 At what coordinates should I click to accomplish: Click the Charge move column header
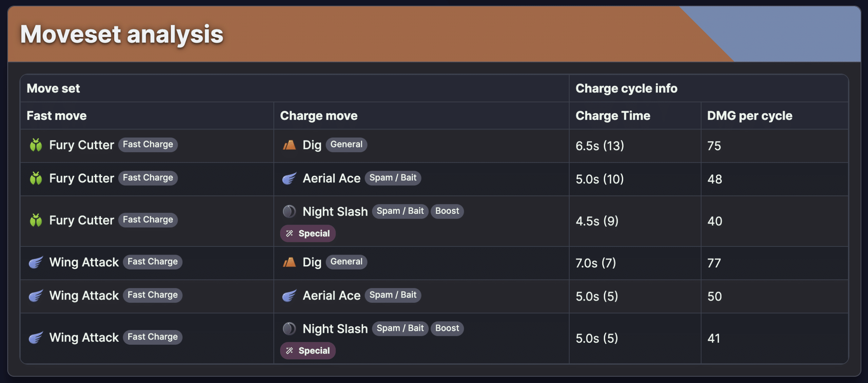click(x=318, y=116)
